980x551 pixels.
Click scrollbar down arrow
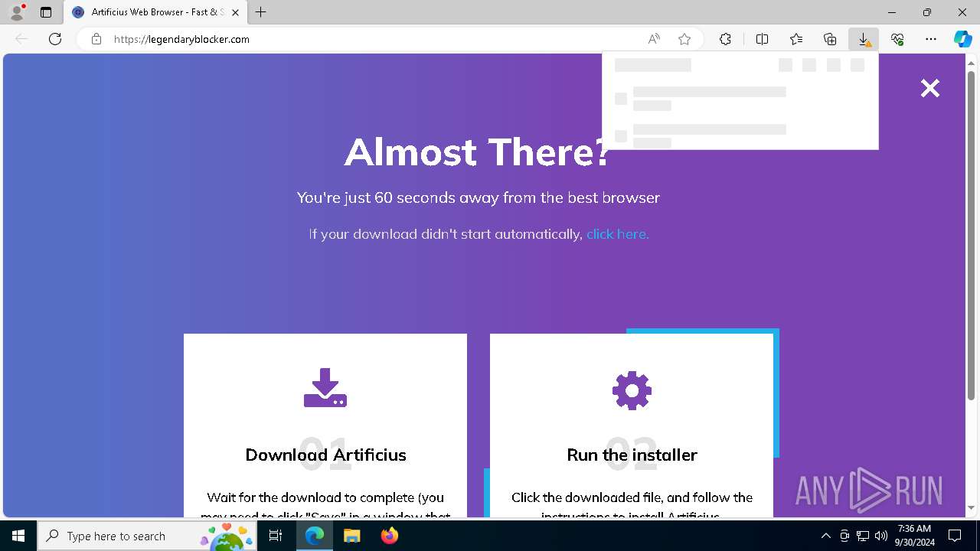972,508
